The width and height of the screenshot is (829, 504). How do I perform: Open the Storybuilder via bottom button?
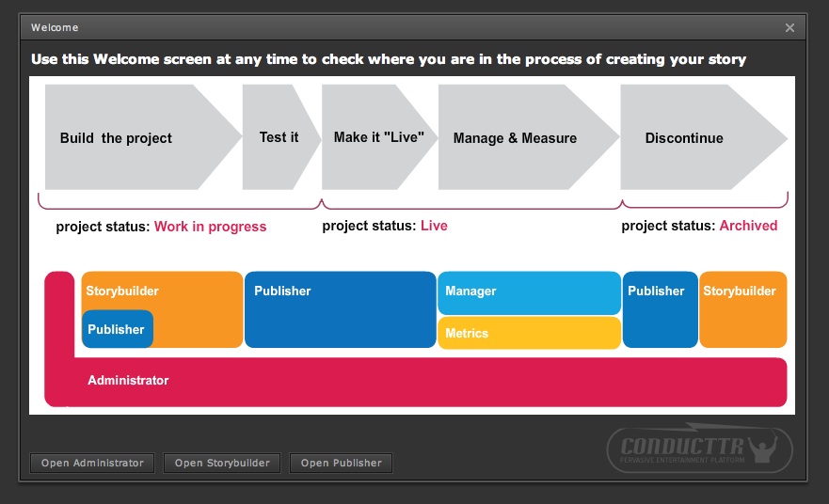pyautogui.click(x=222, y=463)
